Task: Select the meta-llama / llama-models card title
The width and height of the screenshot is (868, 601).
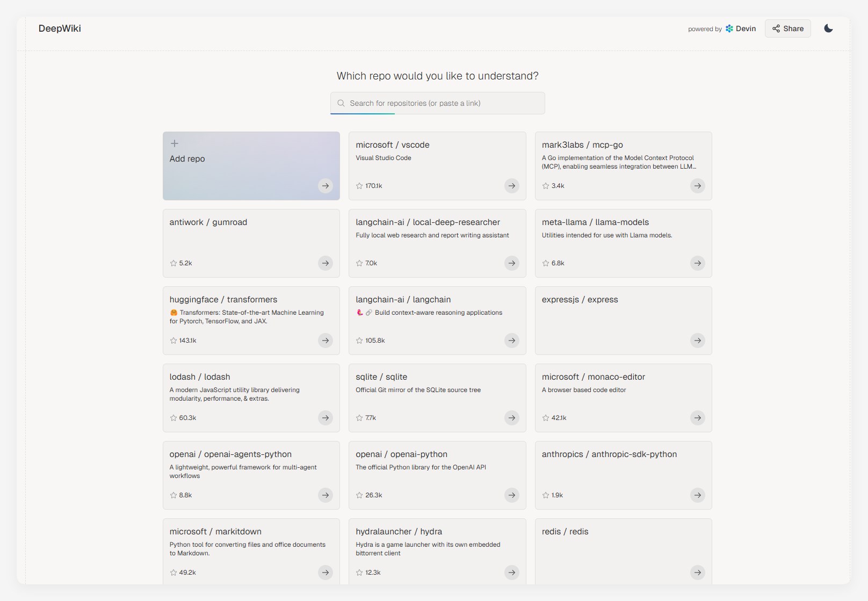Action: 595,222
